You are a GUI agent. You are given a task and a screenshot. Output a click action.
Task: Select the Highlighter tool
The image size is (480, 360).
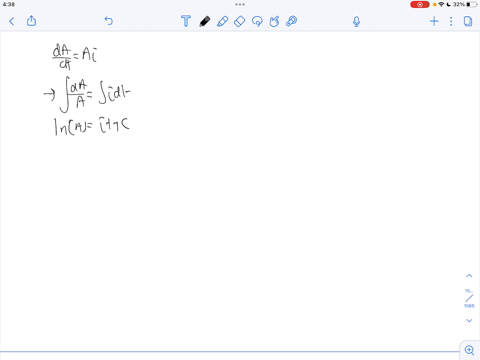coord(222,21)
